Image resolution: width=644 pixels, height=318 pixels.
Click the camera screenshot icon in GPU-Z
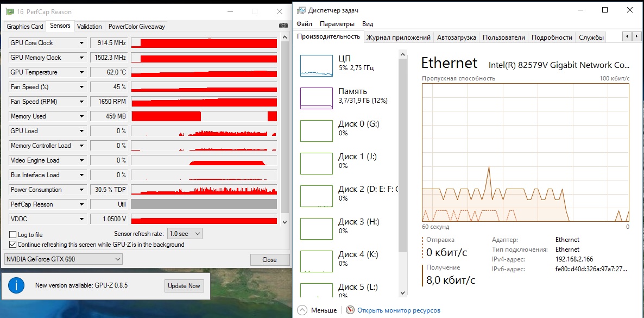pos(282,26)
